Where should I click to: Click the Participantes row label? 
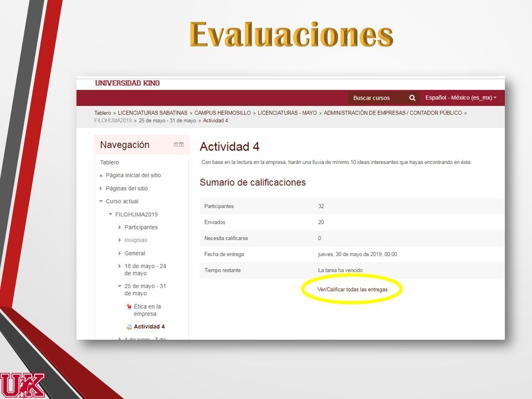click(x=219, y=206)
